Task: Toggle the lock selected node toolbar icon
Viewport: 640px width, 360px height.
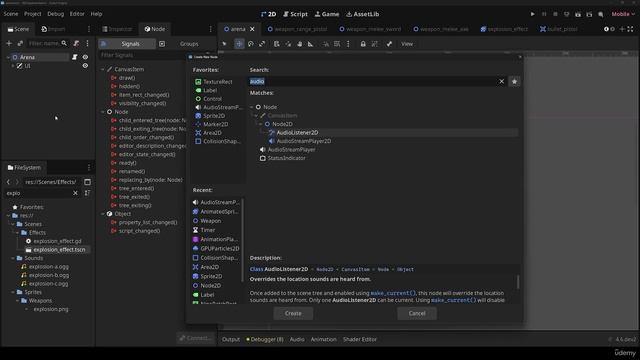Action: coord(363,44)
